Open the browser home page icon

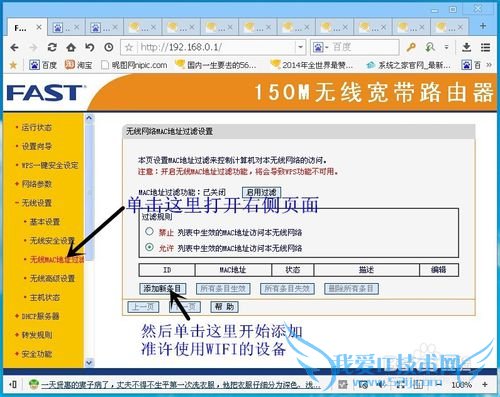pos(71,47)
